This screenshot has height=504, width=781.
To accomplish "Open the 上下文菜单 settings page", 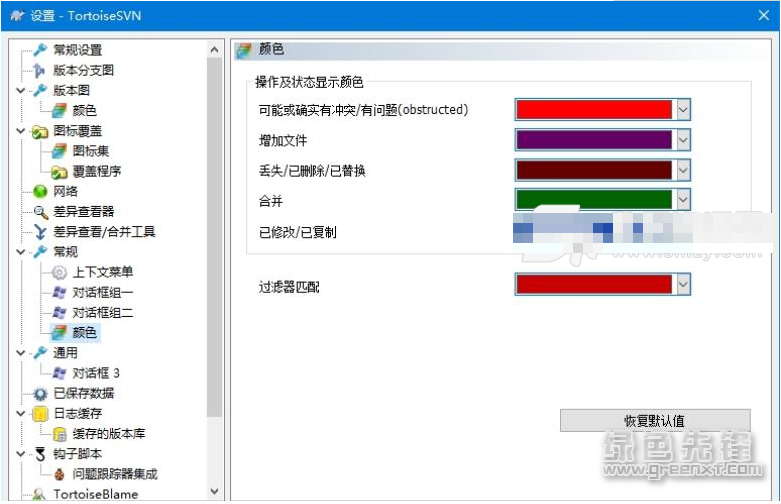I will (x=103, y=272).
